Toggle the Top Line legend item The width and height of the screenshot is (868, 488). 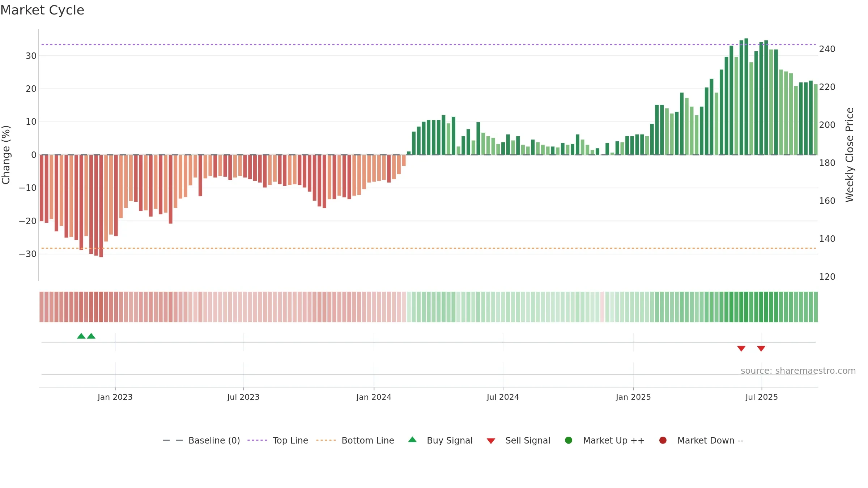tap(278, 440)
